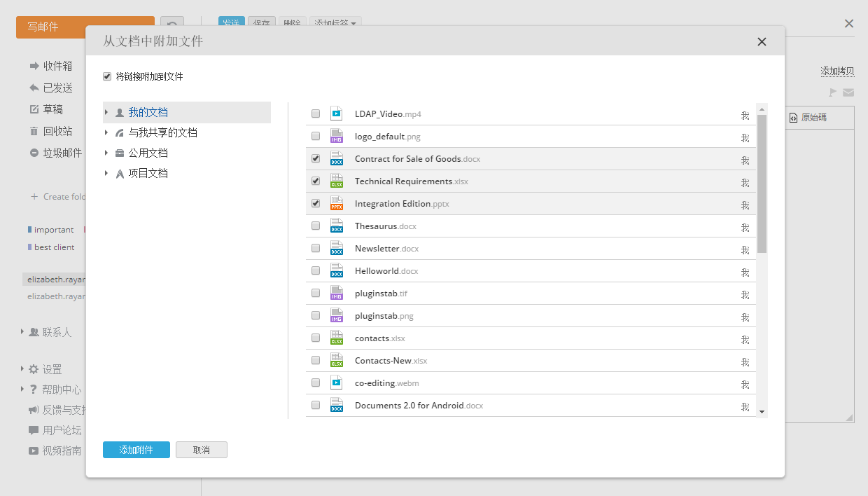Click the logo_default.png image file icon
The height and width of the screenshot is (496, 868).
point(337,136)
